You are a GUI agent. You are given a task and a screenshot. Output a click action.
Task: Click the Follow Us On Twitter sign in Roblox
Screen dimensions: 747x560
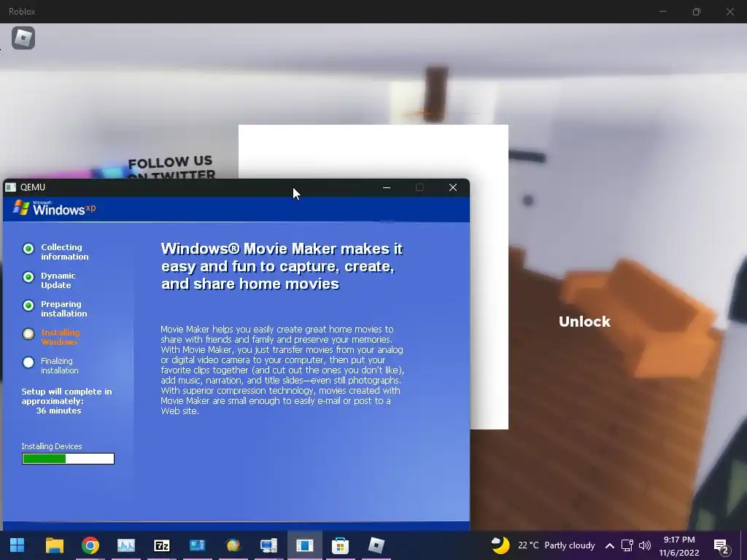point(171,168)
